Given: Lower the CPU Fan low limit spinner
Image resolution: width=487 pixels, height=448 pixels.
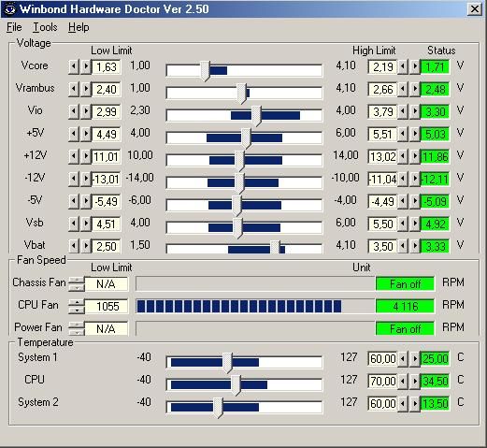Looking at the screenshot, I should (x=77, y=310).
